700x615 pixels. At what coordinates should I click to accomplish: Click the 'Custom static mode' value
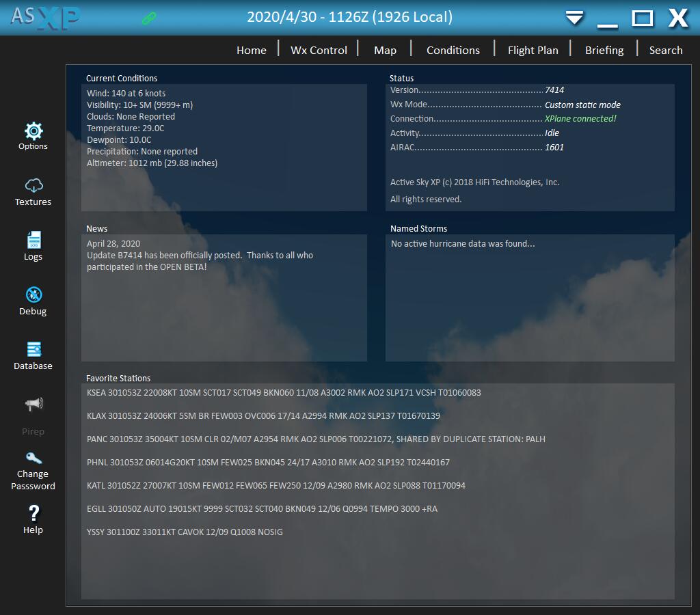582,105
